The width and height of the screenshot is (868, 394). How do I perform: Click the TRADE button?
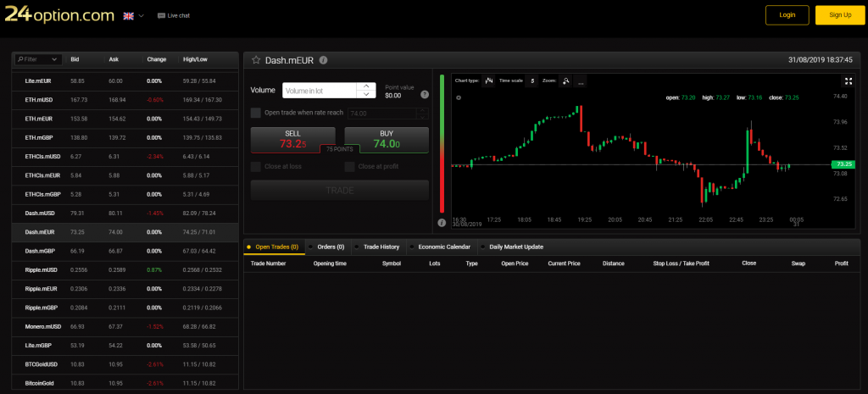(x=340, y=190)
